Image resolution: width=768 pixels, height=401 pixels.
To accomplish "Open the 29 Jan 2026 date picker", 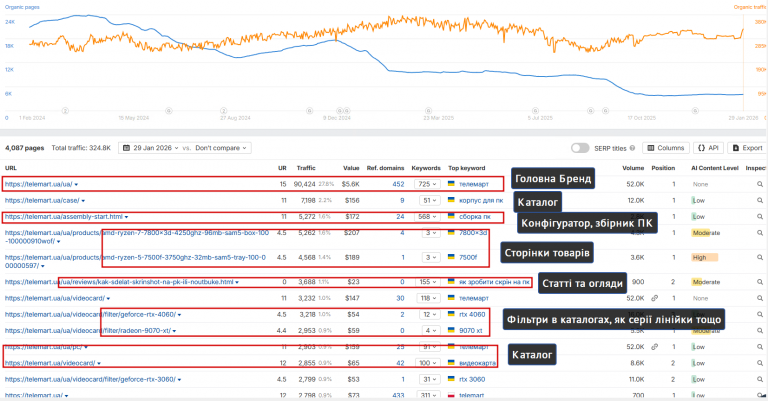I will (x=151, y=148).
